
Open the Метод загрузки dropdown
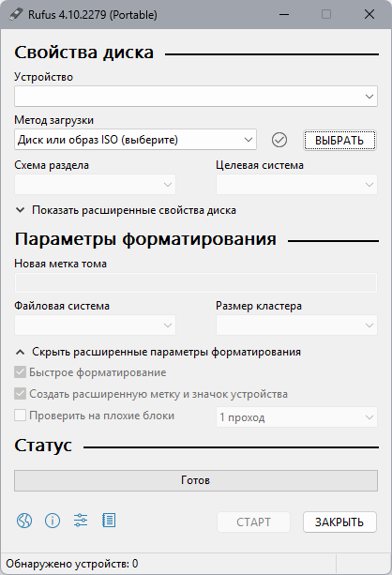click(x=135, y=140)
